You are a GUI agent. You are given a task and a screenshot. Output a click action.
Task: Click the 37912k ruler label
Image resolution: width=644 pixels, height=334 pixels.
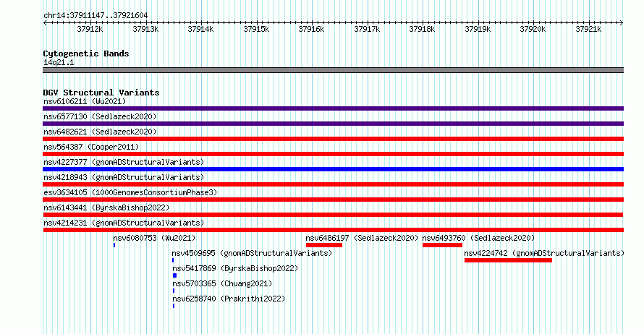coord(90,29)
